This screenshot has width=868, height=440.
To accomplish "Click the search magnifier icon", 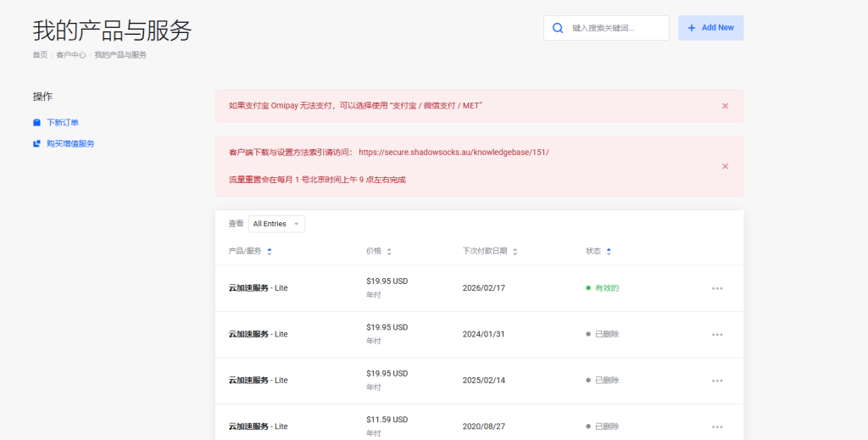I will coord(558,28).
